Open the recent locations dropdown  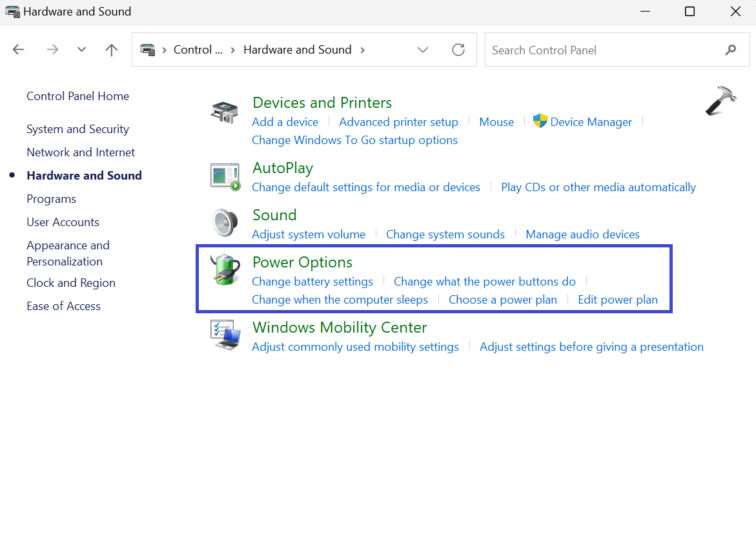[x=81, y=50]
